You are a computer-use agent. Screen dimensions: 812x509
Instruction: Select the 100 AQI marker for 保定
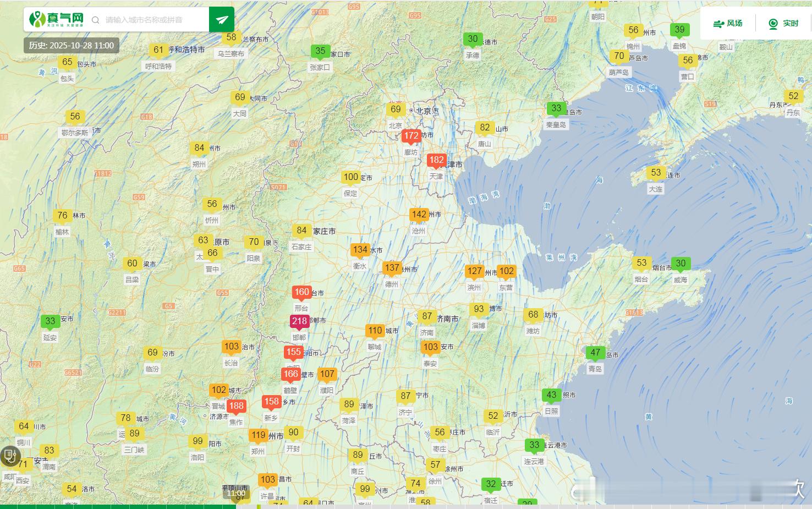(351, 178)
